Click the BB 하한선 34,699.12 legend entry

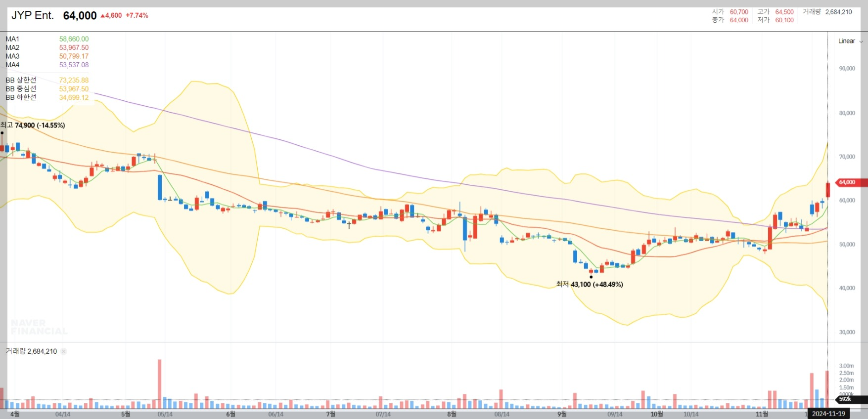pyautogui.click(x=47, y=97)
